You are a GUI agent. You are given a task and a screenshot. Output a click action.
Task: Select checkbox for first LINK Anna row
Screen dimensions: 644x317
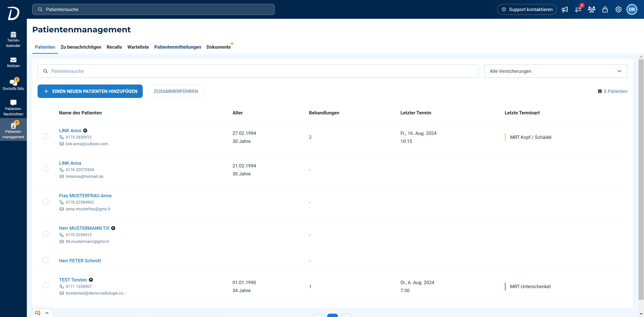coord(45,136)
